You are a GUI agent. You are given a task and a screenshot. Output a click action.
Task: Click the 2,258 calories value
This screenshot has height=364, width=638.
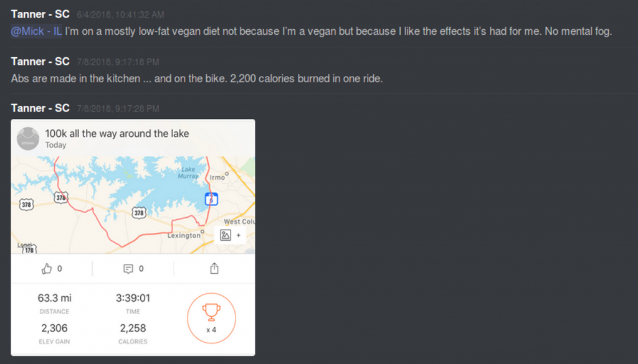click(133, 328)
